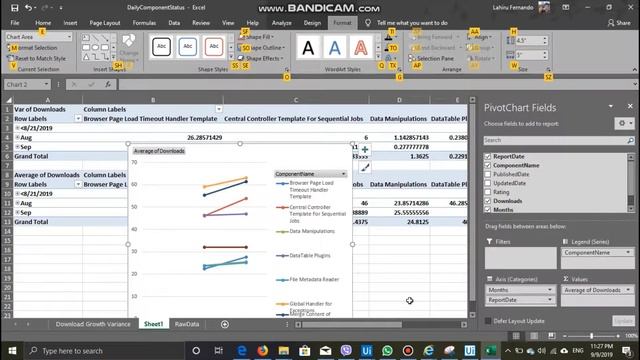The image size is (640, 360).
Task: Open the File tab
Action: click(x=15, y=23)
